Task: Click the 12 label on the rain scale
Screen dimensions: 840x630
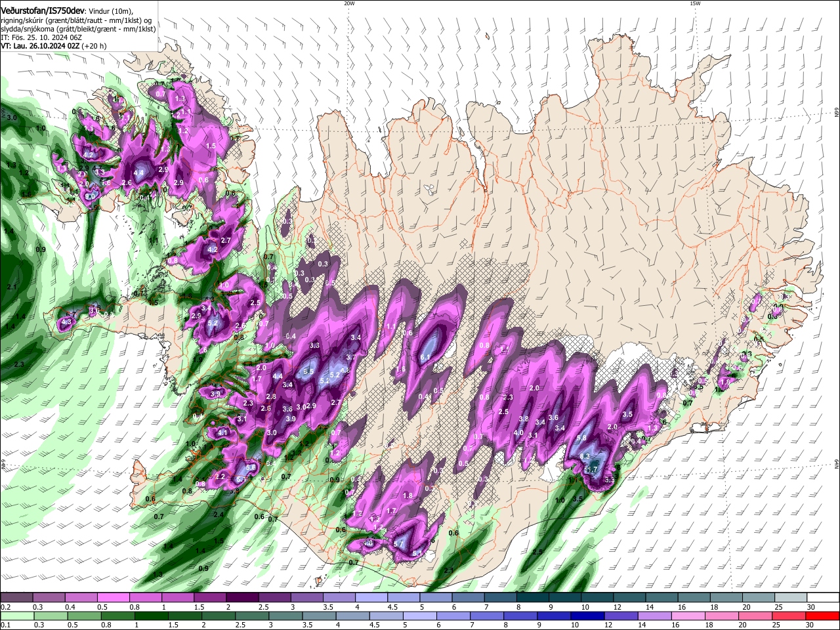Action: click(608, 625)
